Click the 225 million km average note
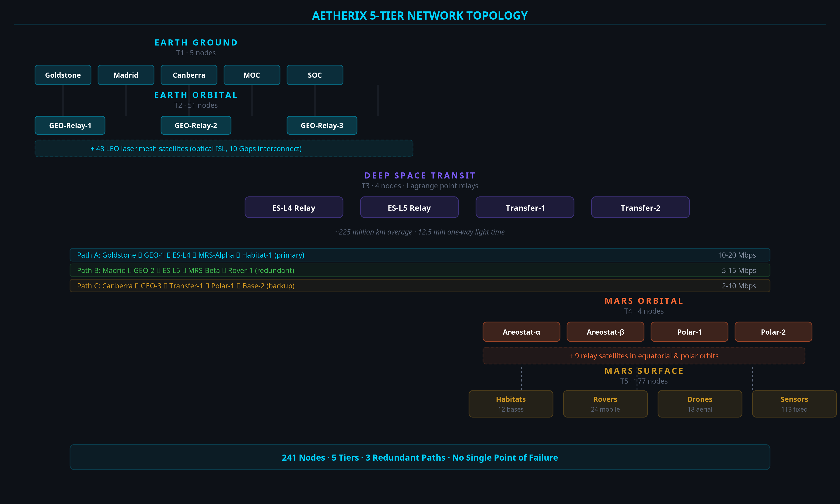This screenshot has height=504, width=840. coord(420,232)
